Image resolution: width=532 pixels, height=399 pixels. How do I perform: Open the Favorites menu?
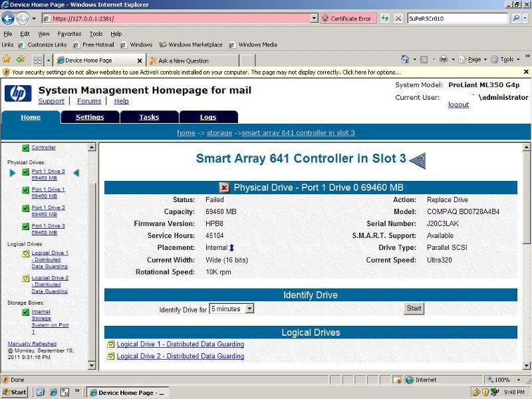coord(69,34)
